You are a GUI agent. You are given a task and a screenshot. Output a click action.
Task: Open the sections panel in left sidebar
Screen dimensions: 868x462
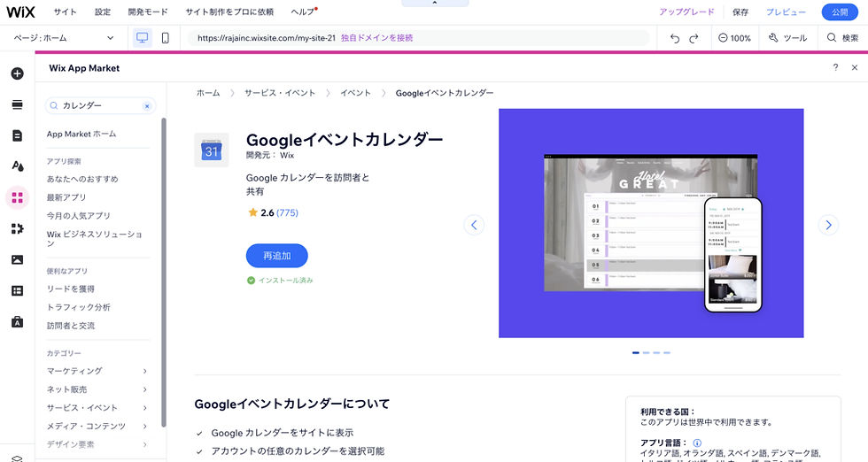pos(17,104)
